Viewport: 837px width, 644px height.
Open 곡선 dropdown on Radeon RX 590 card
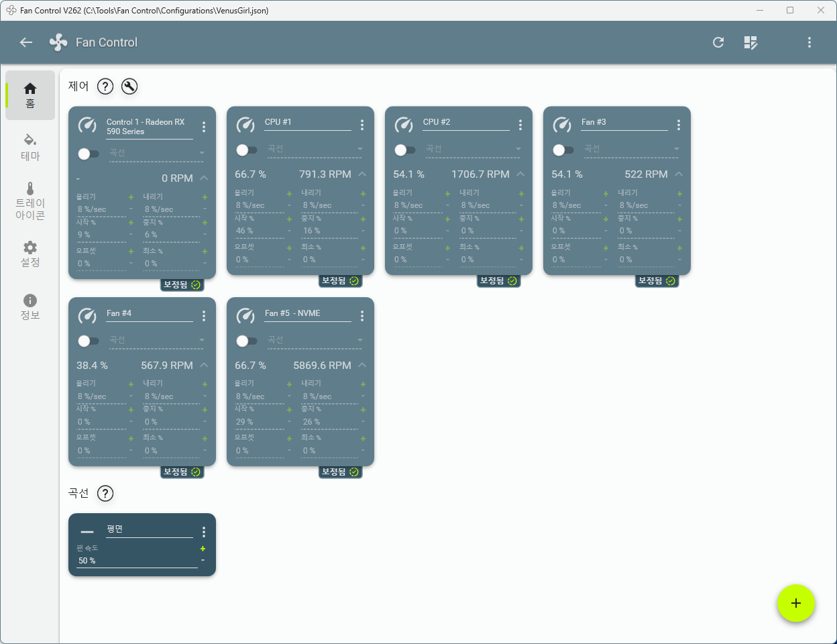click(x=157, y=154)
